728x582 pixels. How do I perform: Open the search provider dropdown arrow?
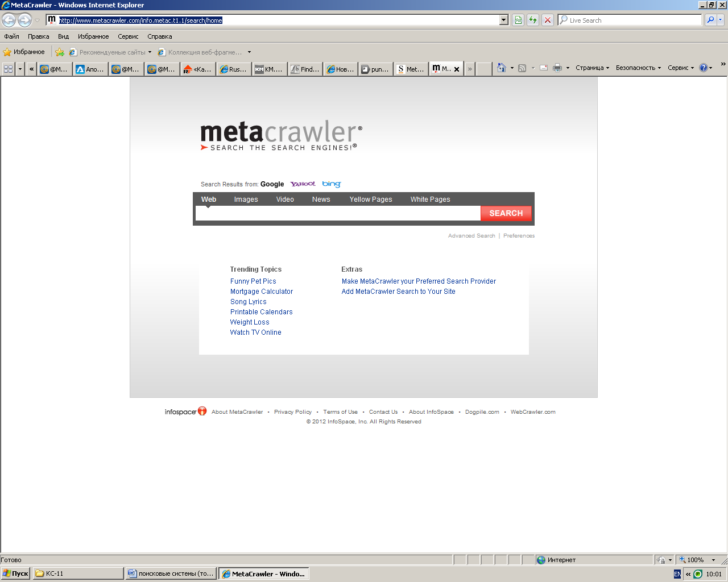pos(721,20)
